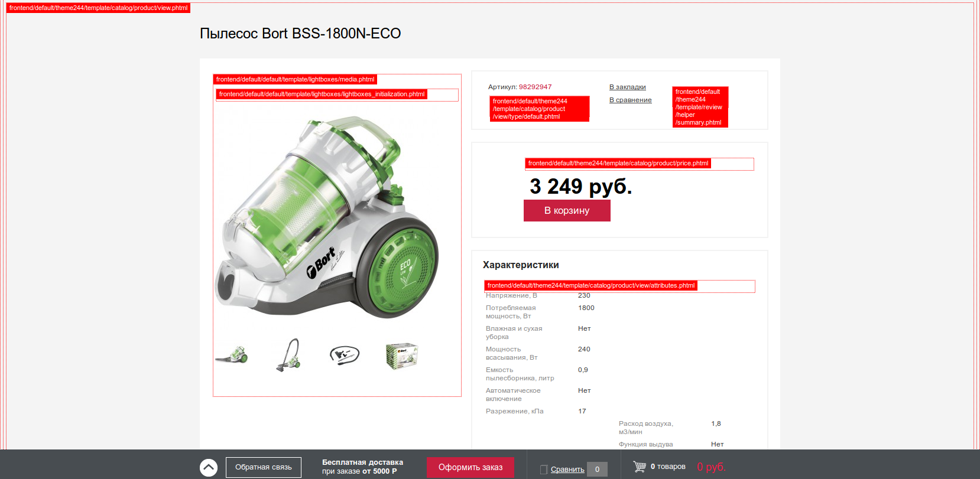This screenshot has height=479, width=980.
Task: Click the 0 товаров cart label
Action: coord(668,467)
